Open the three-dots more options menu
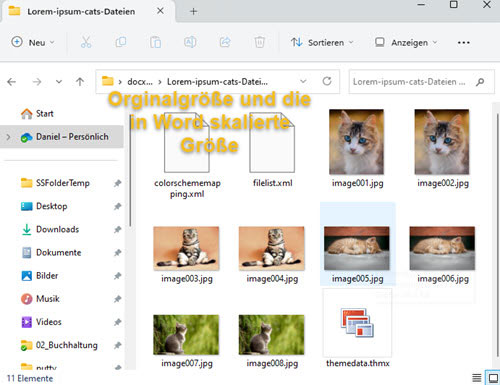Image resolution: width=500 pixels, height=385 pixels. [x=464, y=42]
